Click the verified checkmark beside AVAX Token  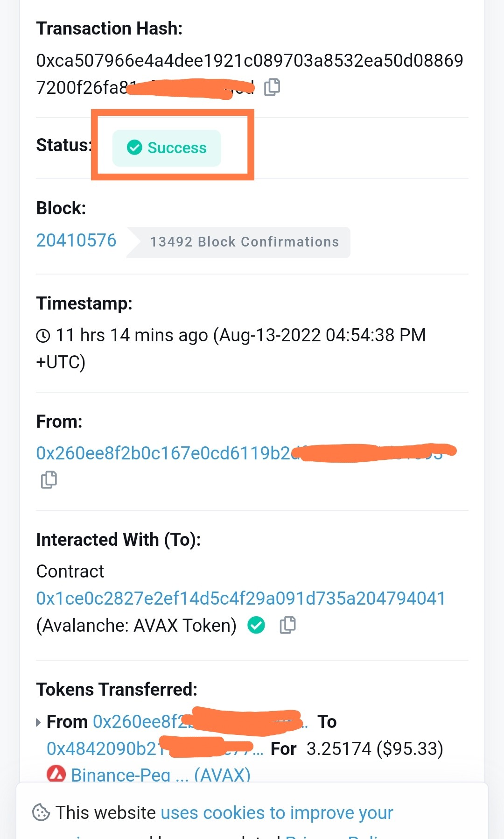tap(256, 625)
